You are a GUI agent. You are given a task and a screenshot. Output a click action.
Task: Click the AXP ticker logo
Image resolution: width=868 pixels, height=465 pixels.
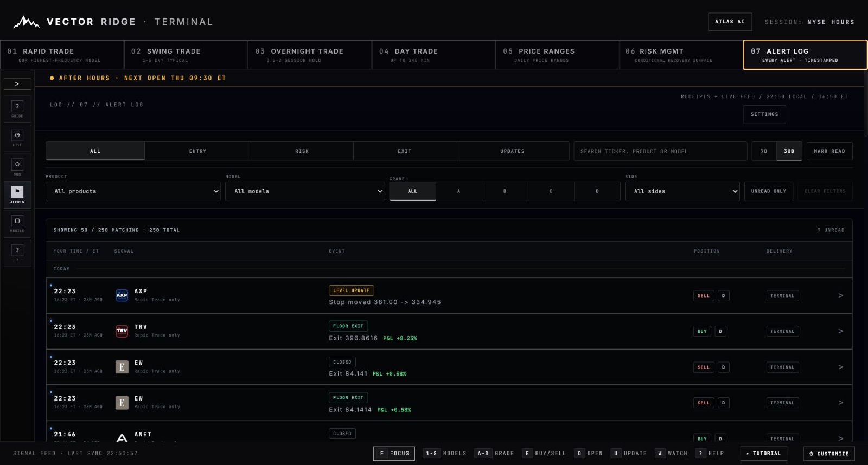coord(122,295)
